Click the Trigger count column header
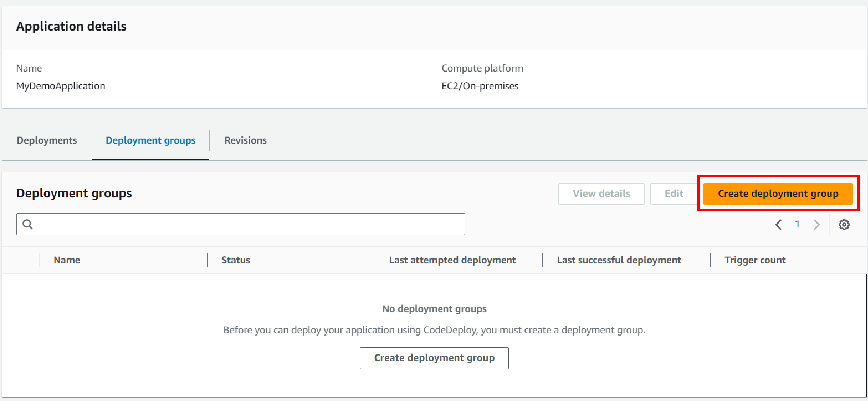 tap(755, 260)
